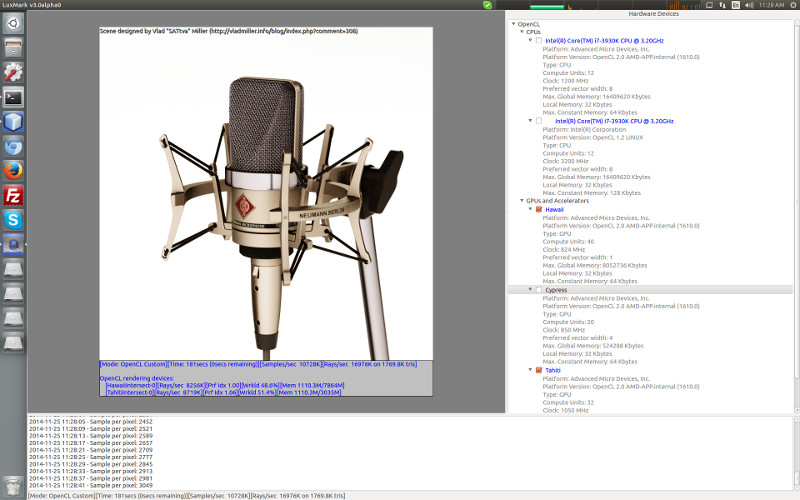Open the En keyboard layout indicator
This screenshot has width=800, height=500.
tap(736, 5)
